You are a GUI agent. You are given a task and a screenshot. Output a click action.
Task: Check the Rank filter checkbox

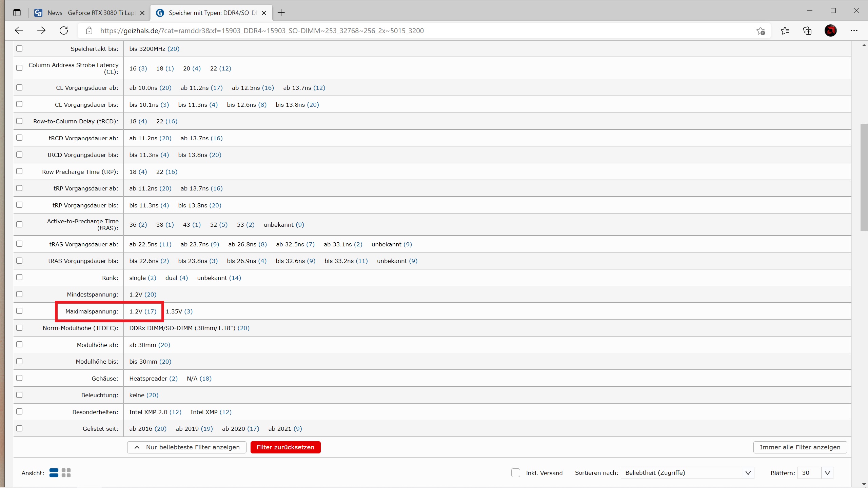pos(19,278)
